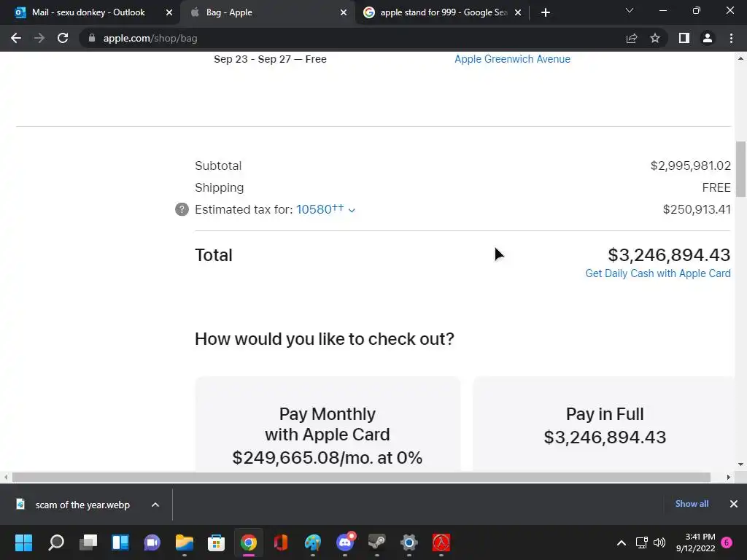Open the Chrome side panel
Screen dimensions: 747x560
[x=684, y=38]
